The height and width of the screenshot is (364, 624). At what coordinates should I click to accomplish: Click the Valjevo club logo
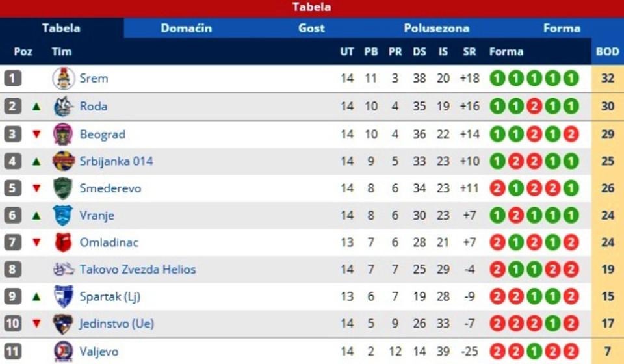(63, 352)
